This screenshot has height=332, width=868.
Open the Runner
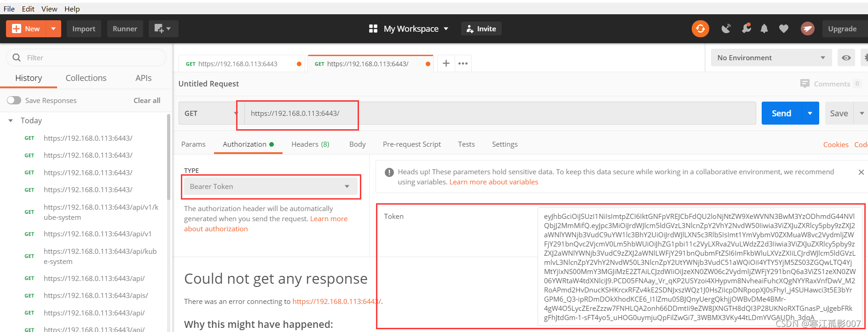coord(125,29)
